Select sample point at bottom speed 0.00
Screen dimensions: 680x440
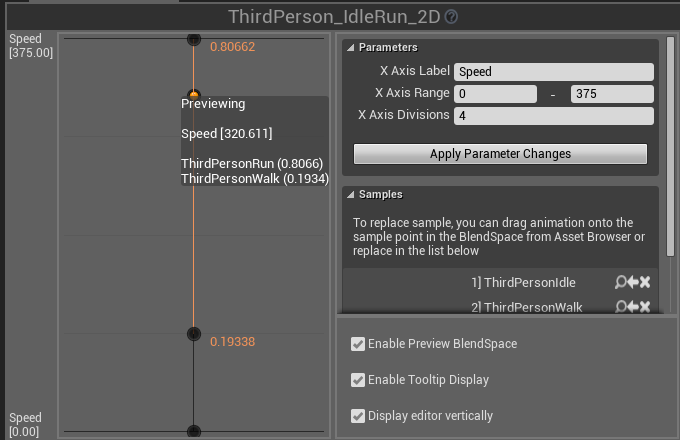point(194,431)
